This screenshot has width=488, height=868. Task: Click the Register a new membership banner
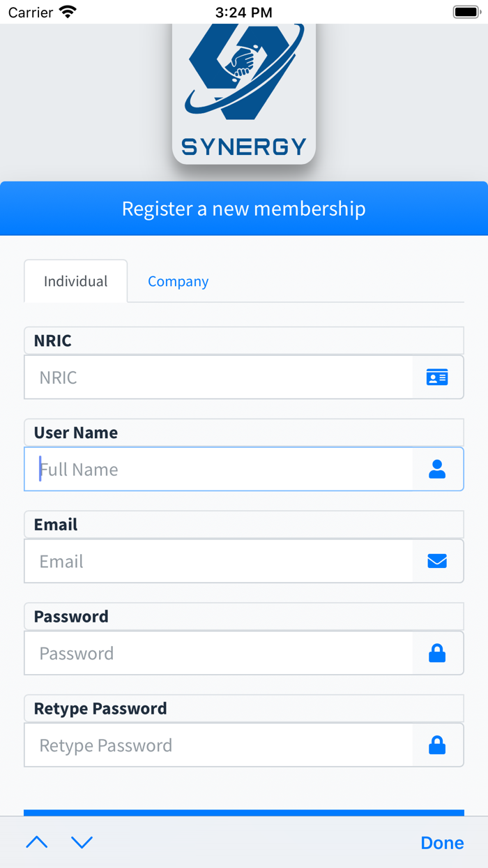click(243, 208)
